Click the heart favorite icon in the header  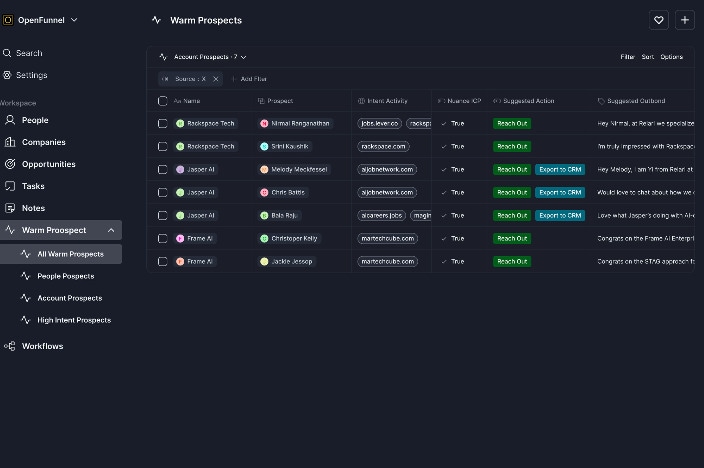click(x=658, y=20)
